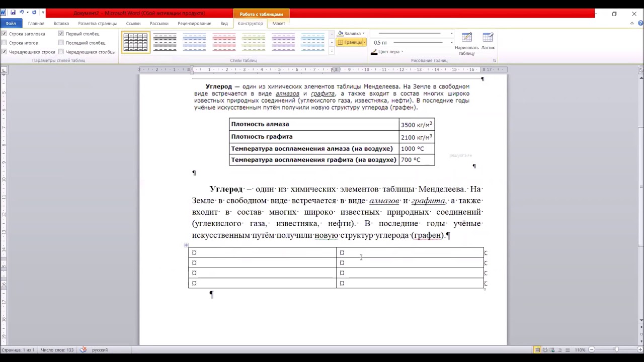644x362 pixels.
Task: Click the zoom slider handle
Action: [x=616, y=350]
